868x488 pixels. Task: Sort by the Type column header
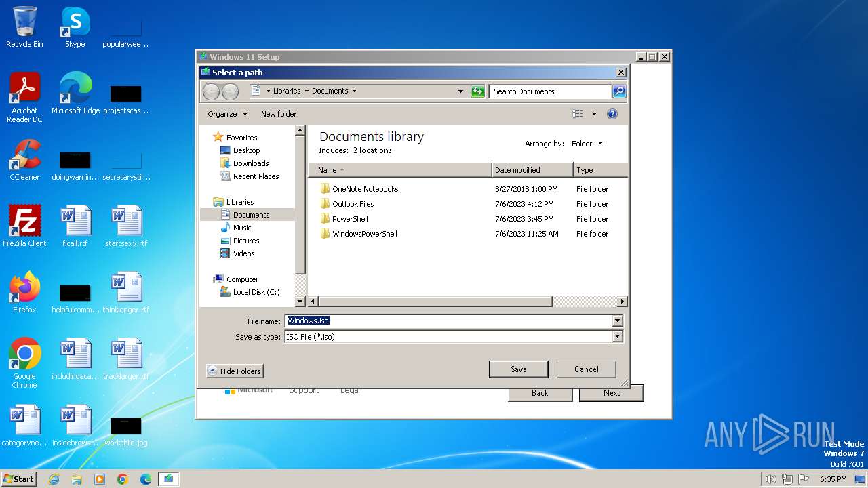point(600,170)
